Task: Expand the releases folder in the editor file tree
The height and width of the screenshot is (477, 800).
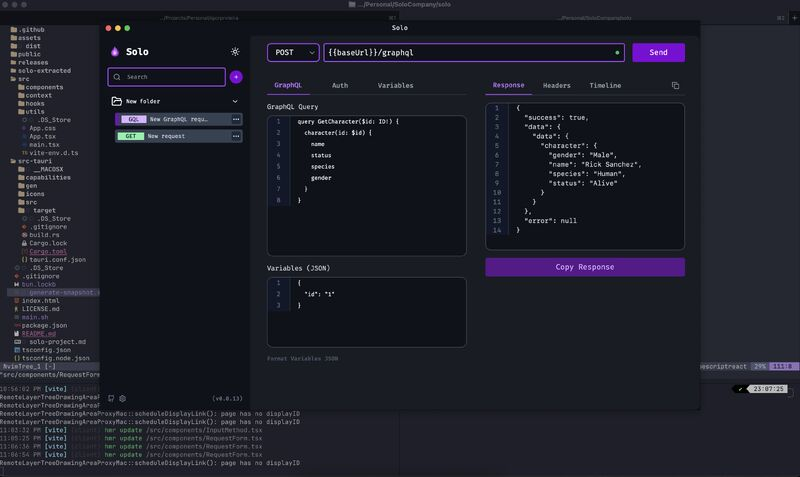Action: point(29,62)
